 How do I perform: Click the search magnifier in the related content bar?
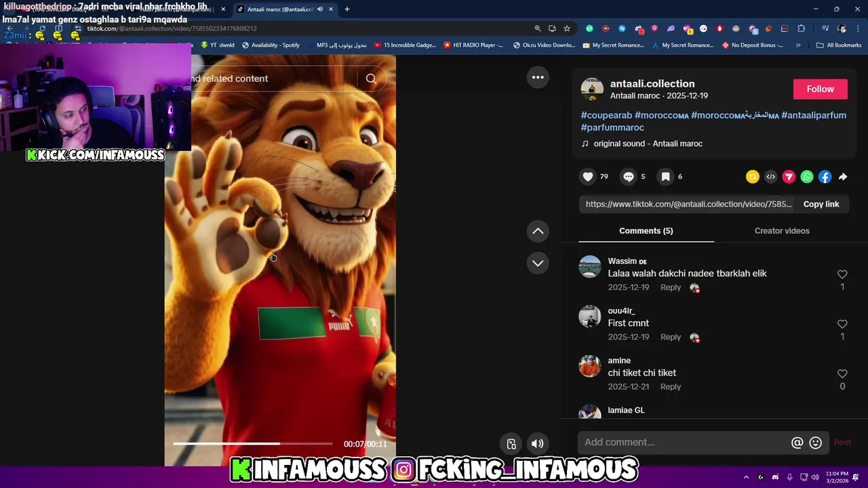[371, 79]
